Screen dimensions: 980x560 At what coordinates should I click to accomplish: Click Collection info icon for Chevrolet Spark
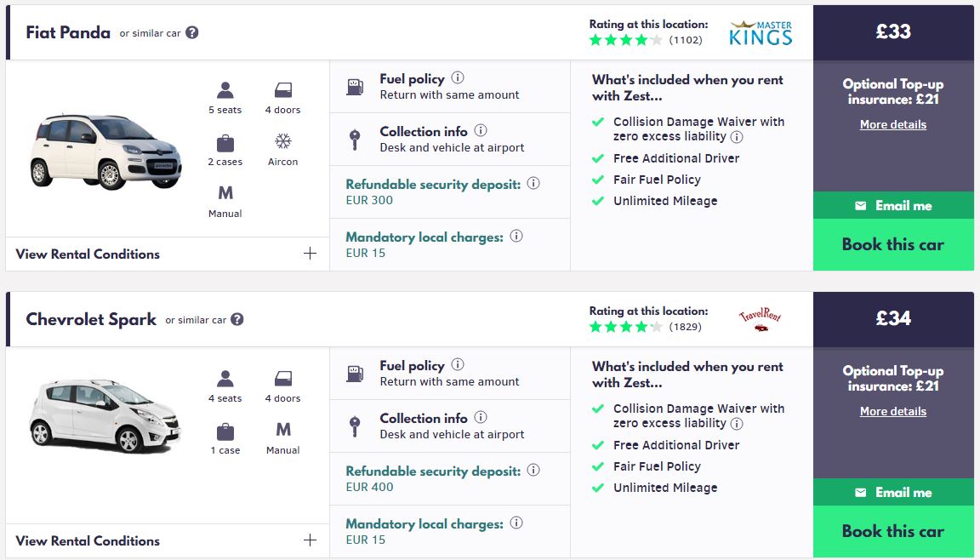(481, 418)
